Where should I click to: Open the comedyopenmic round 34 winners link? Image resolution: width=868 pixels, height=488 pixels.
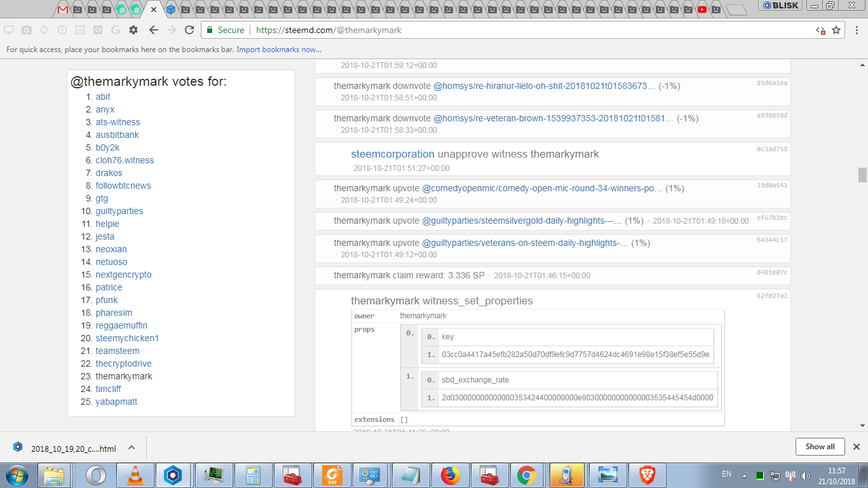point(543,188)
